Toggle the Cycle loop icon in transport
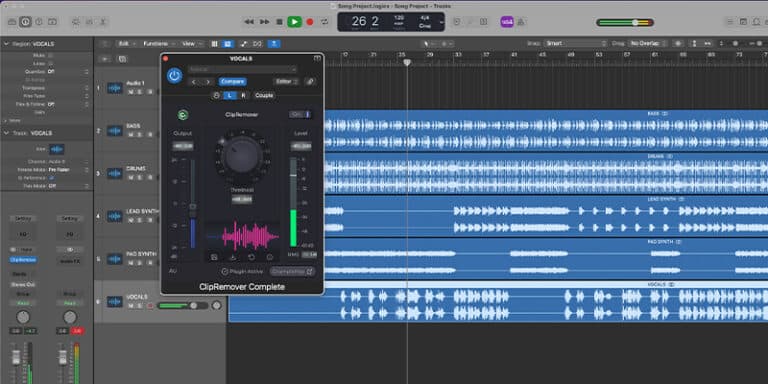Image resolution: width=768 pixels, height=384 pixels. tap(324, 22)
